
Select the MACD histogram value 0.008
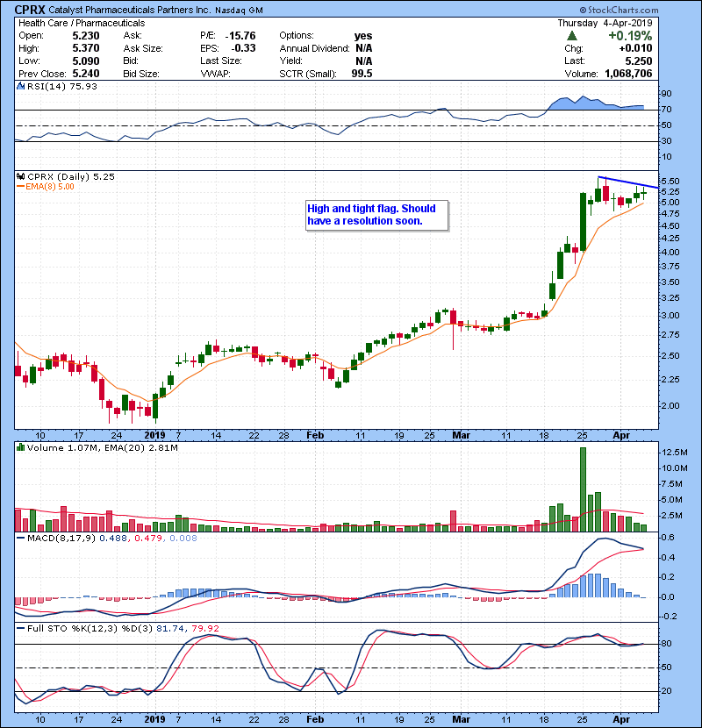(183, 539)
